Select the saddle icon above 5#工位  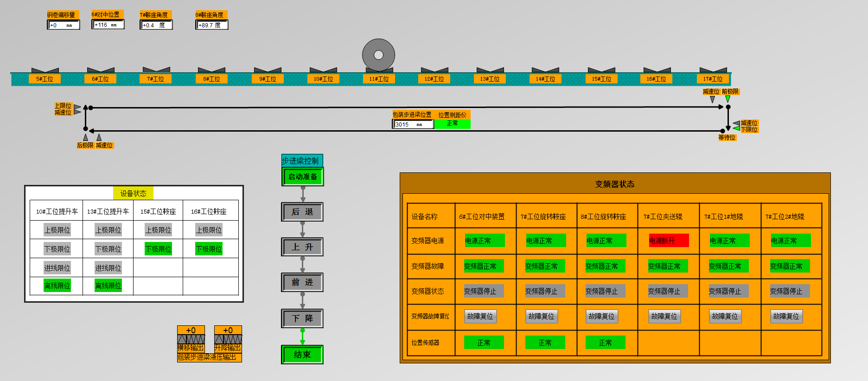point(45,70)
